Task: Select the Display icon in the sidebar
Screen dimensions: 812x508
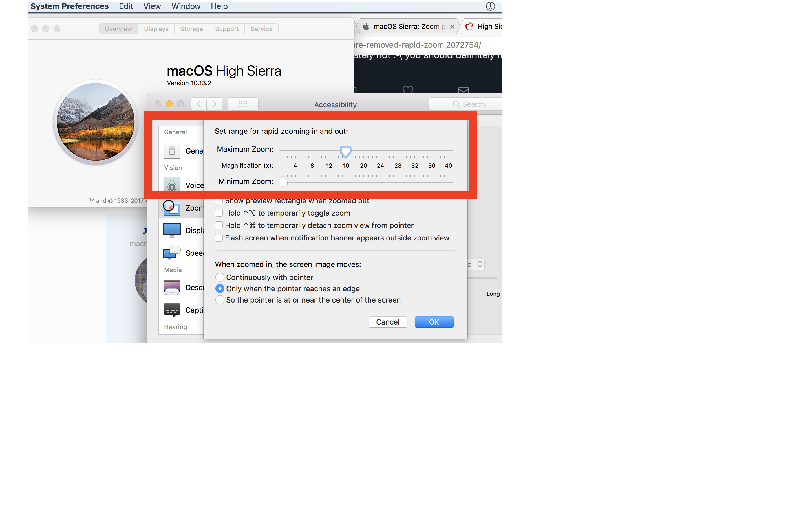Action: coord(172,231)
